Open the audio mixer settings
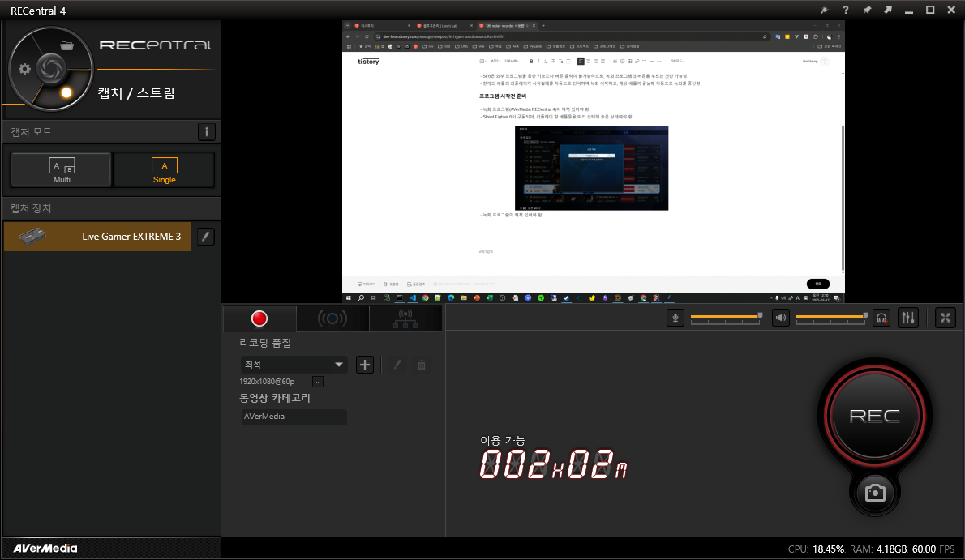 (x=908, y=318)
